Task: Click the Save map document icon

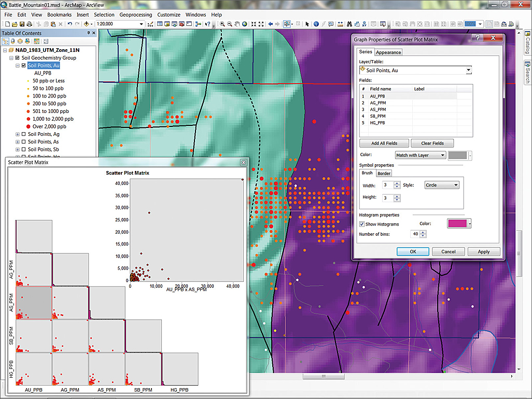Action: coord(22,24)
